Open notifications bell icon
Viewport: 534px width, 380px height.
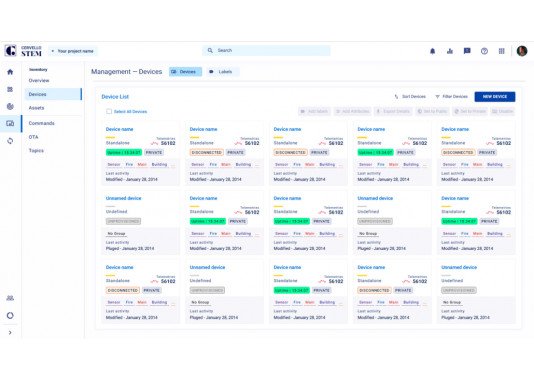[x=433, y=51]
